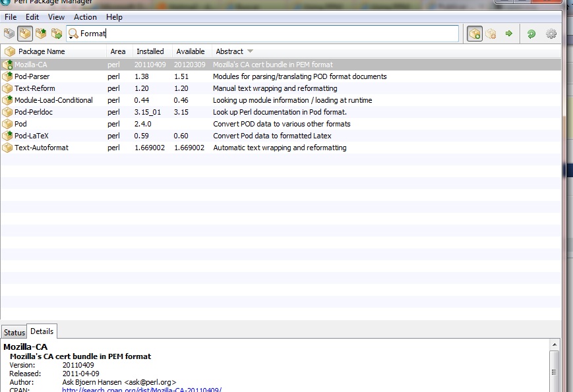Click the package icon column header

coord(10,51)
